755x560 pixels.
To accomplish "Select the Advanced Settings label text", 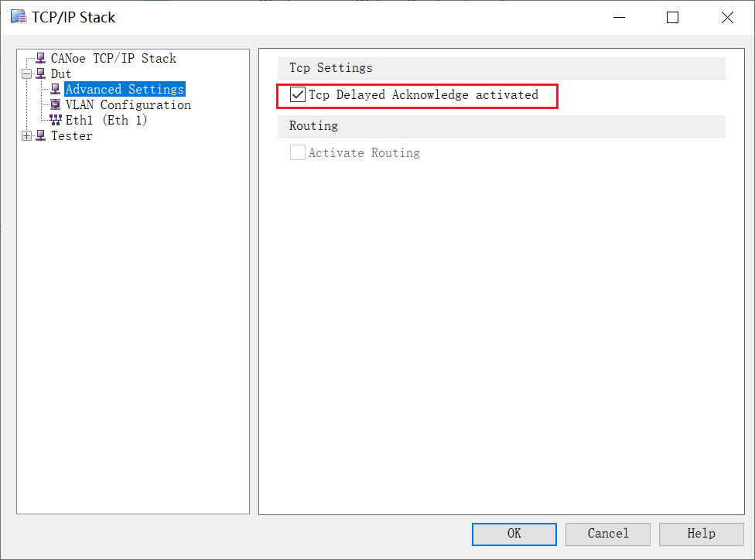I will point(125,89).
